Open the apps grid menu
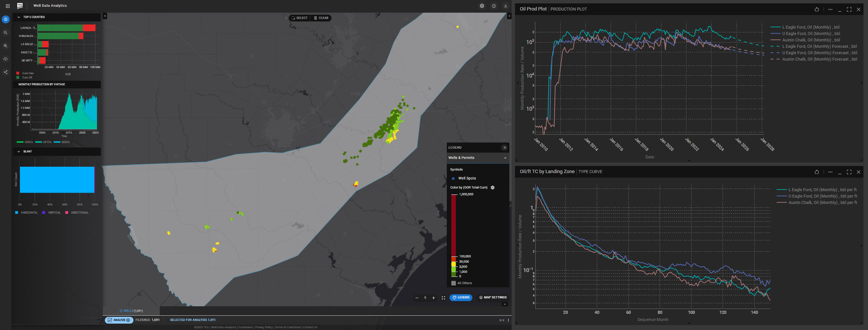This screenshot has height=330, width=868. coord(8,6)
